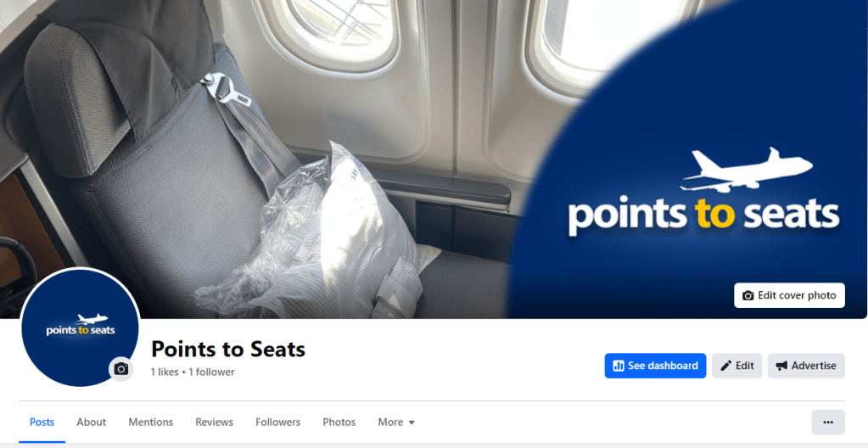868x448 pixels.
Task: View the Followers tab
Action: pyautogui.click(x=278, y=422)
